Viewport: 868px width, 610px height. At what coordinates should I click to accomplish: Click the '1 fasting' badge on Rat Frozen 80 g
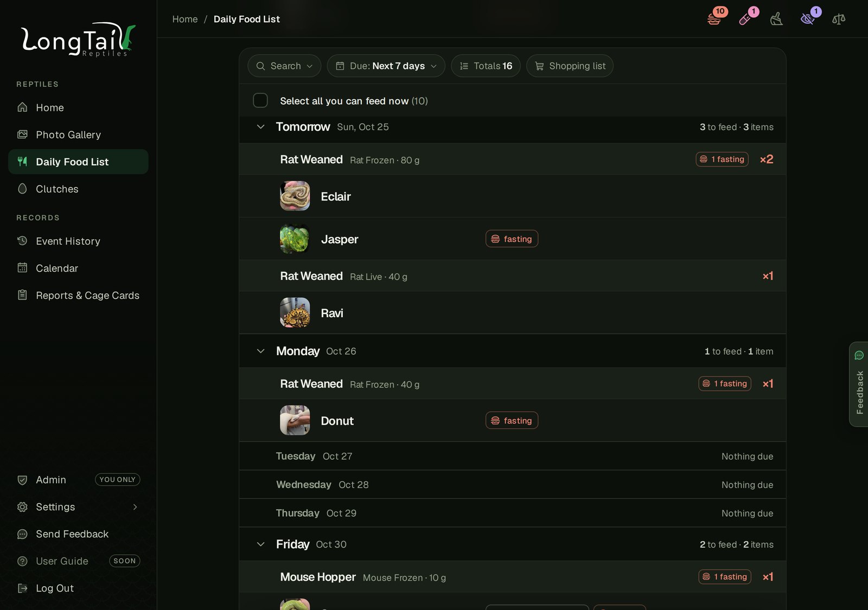click(x=722, y=159)
